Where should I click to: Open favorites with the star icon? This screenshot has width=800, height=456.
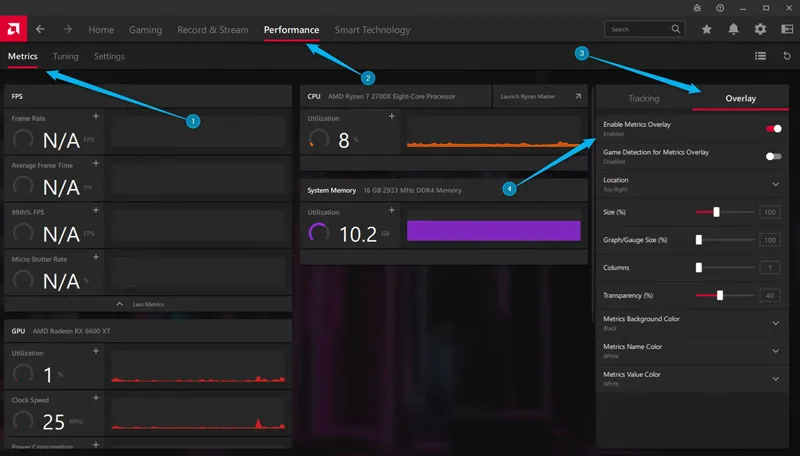(x=707, y=29)
